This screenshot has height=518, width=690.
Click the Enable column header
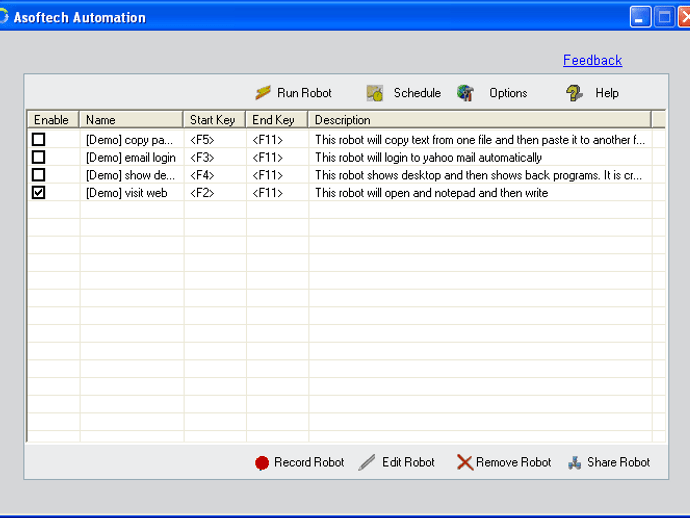[53, 120]
